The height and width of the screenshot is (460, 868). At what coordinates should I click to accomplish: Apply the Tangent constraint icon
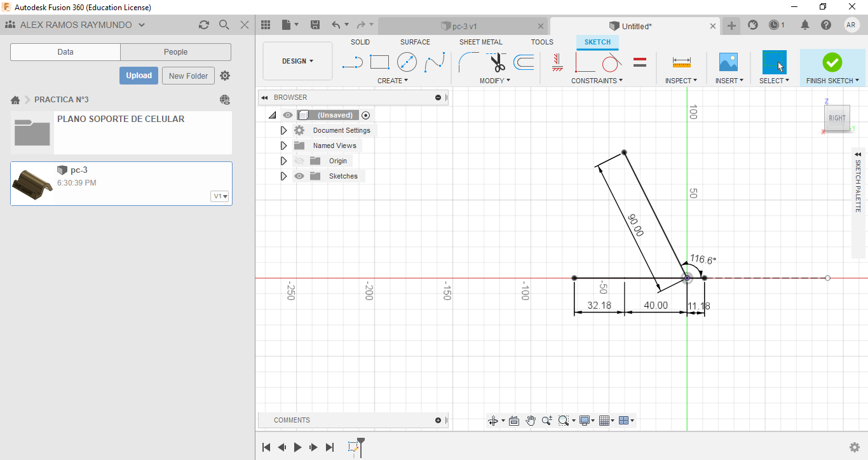click(x=611, y=62)
